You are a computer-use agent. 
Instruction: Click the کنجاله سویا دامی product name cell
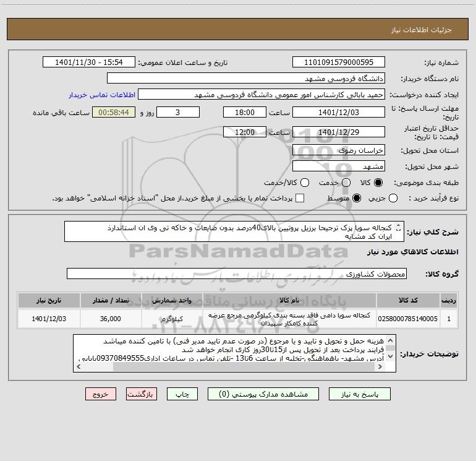pyautogui.click(x=289, y=319)
